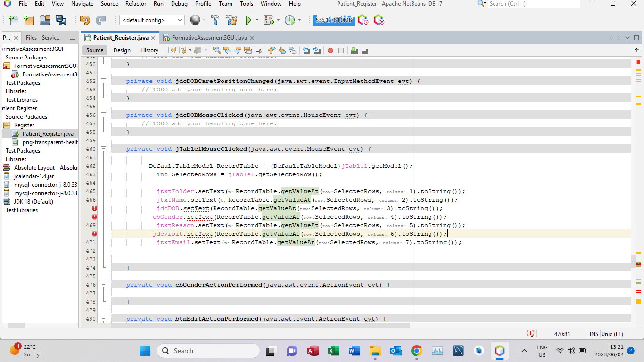The image size is (644, 362).
Task: Click the Save All icon
Action: 60,20
